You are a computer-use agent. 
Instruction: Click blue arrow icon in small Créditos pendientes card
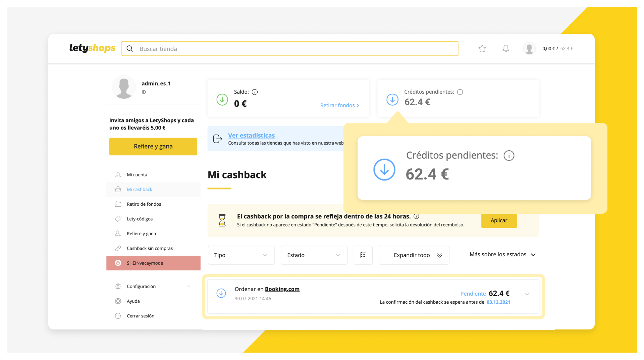click(x=392, y=100)
